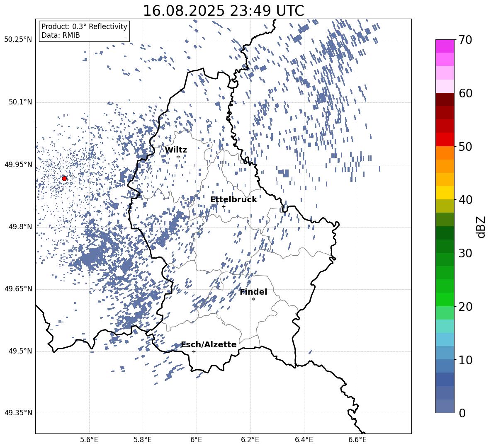Viewport: 491px width, 448px height.
Task: Pick the olive colorbar segment below 40
Action: 445,206
